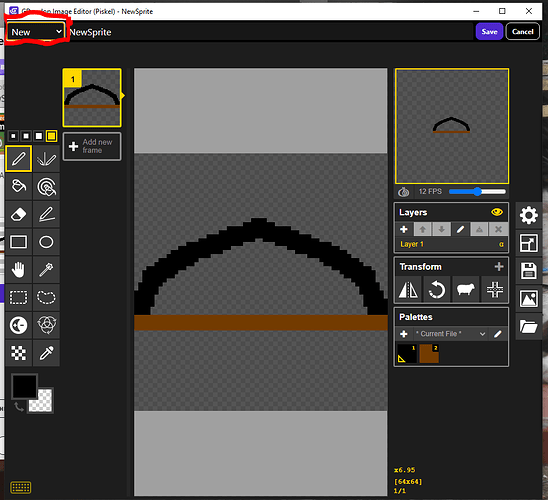The height and width of the screenshot is (500, 548).
Task: Click the Flip transform icon
Action: point(408,290)
